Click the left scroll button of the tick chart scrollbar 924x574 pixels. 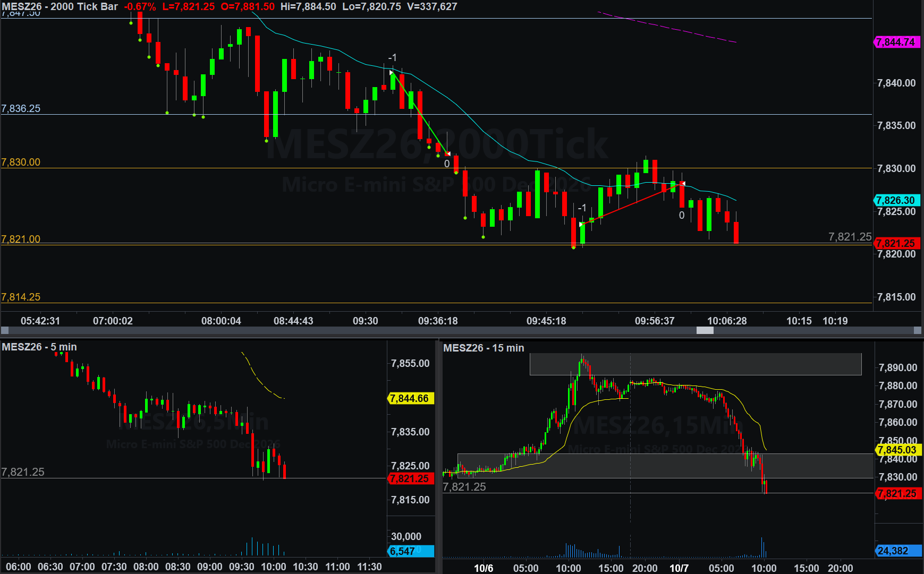[x=5, y=330]
